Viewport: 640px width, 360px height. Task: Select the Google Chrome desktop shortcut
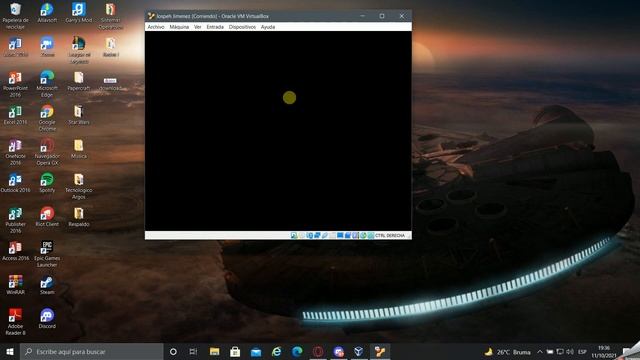click(x=47, y=118)
